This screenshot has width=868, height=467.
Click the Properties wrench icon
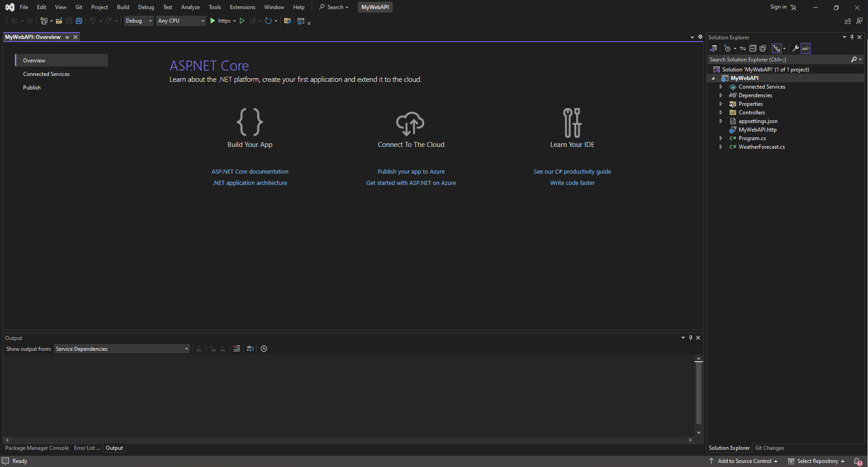[x=796, y=48]
